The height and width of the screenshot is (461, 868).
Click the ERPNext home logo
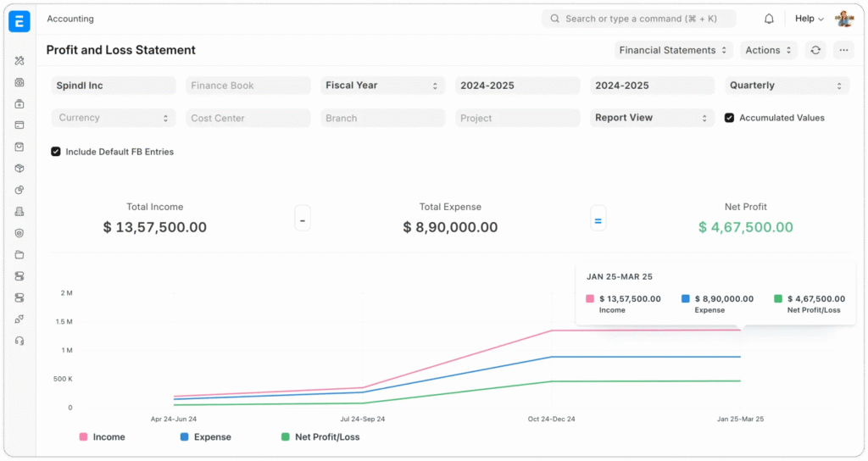19,22
